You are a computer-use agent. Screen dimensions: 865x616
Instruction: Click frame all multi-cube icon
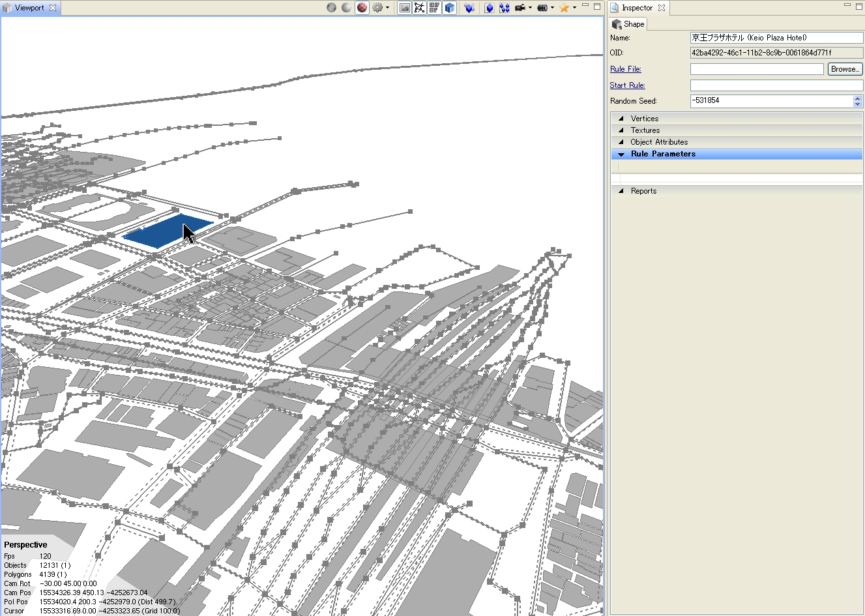click(504, 8)
